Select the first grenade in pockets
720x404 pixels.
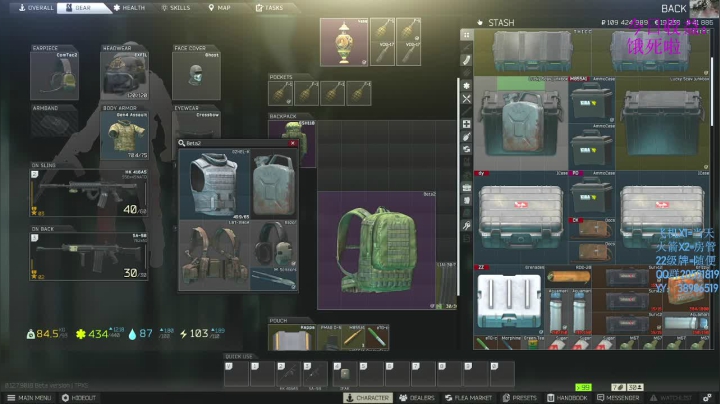pyautogui.click(x=281, y=93)
